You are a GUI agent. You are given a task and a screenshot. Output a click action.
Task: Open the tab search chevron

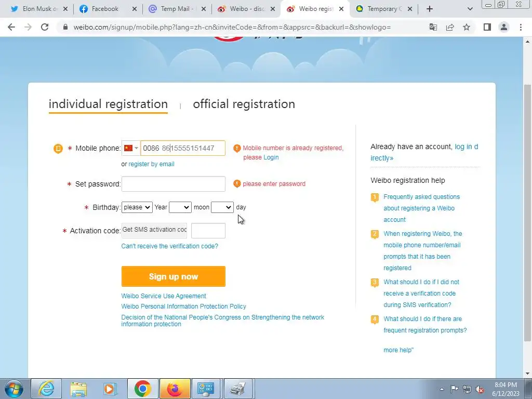point(470,9)
